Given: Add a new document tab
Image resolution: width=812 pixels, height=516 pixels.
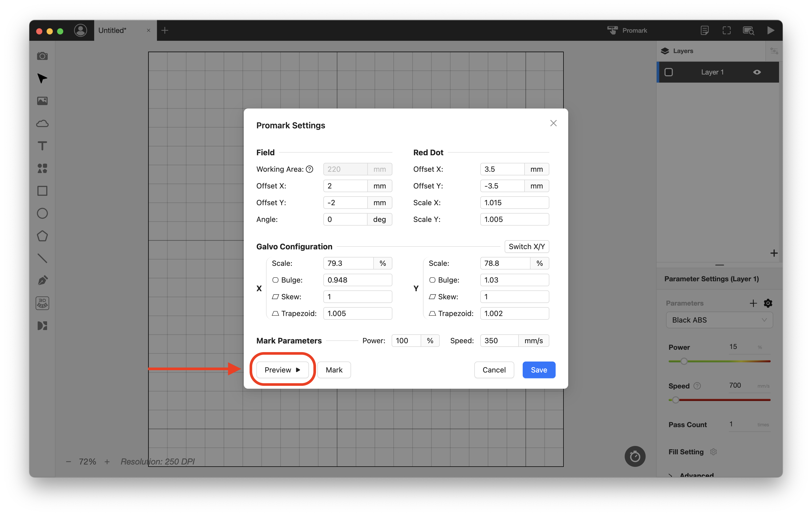Looking at the screenshot, I should coord(165,31).
